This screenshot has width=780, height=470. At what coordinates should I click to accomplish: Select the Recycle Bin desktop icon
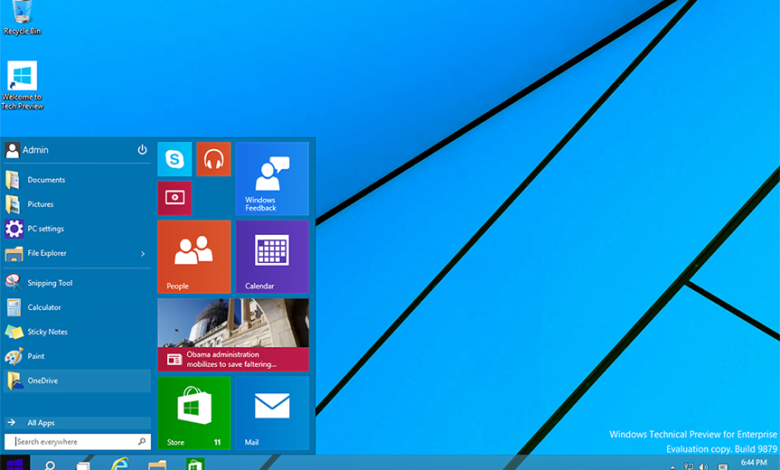[x=22, y=18]
